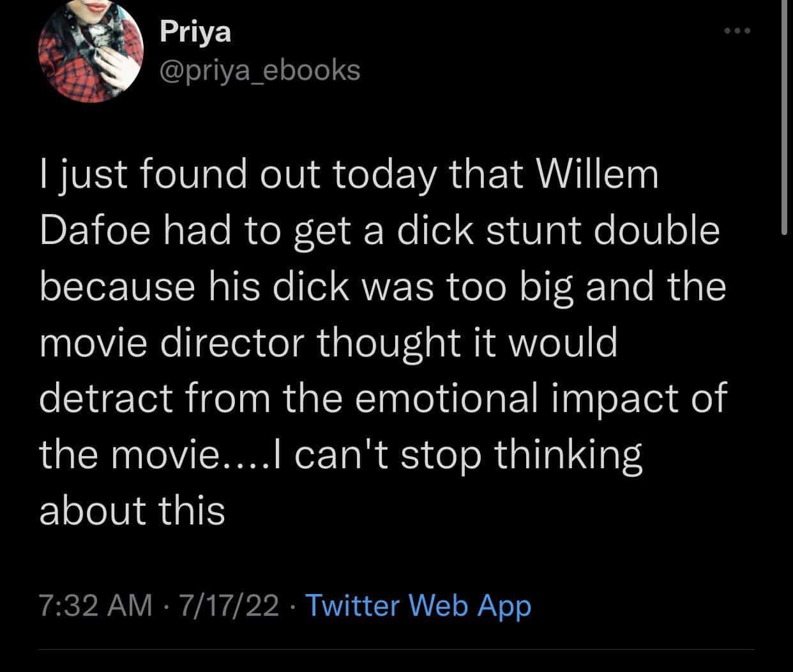Open the Twitter Web App source link
Screen dimensions: 793x672
point(418,605)
